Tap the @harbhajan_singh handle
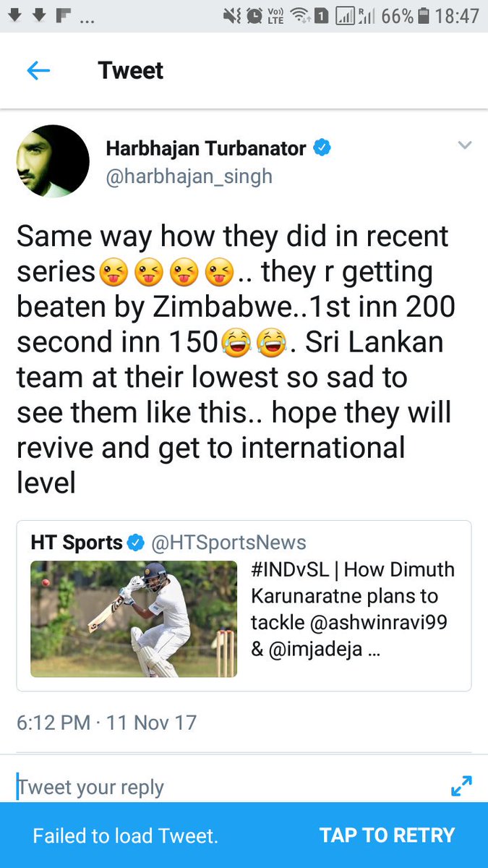 point(189,177)
